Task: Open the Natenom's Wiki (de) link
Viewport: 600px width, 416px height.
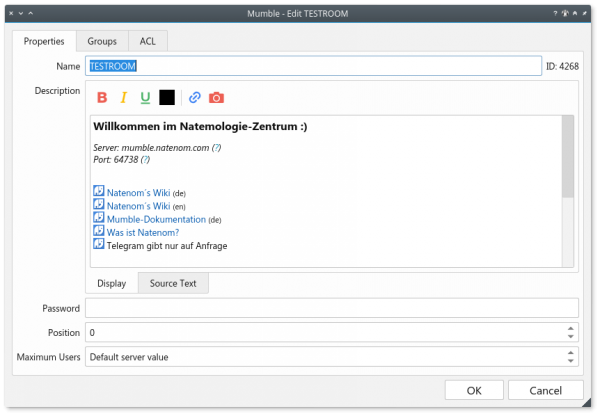Action: click(139, 193)
